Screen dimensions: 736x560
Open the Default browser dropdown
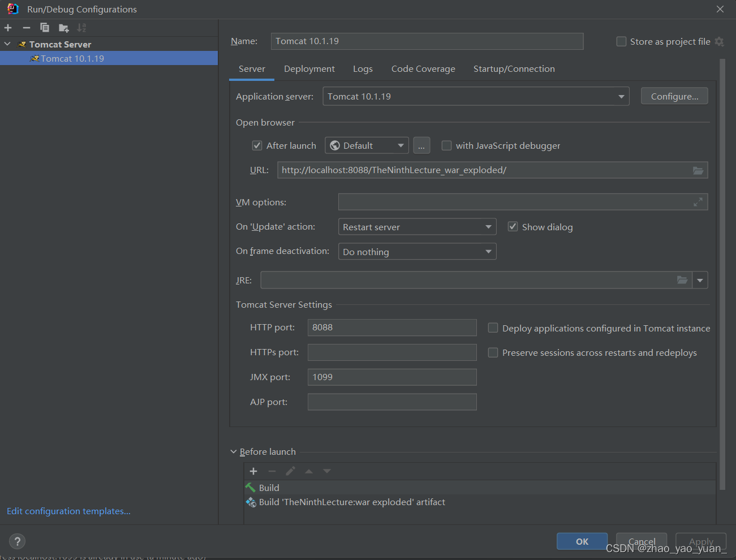pos(367,145)
